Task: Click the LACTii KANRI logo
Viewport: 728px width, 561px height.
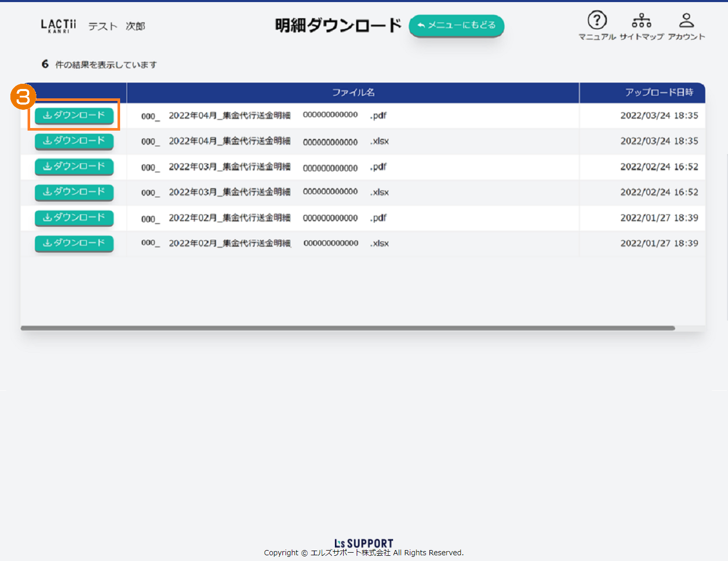Action: click(x=58, y=25)
